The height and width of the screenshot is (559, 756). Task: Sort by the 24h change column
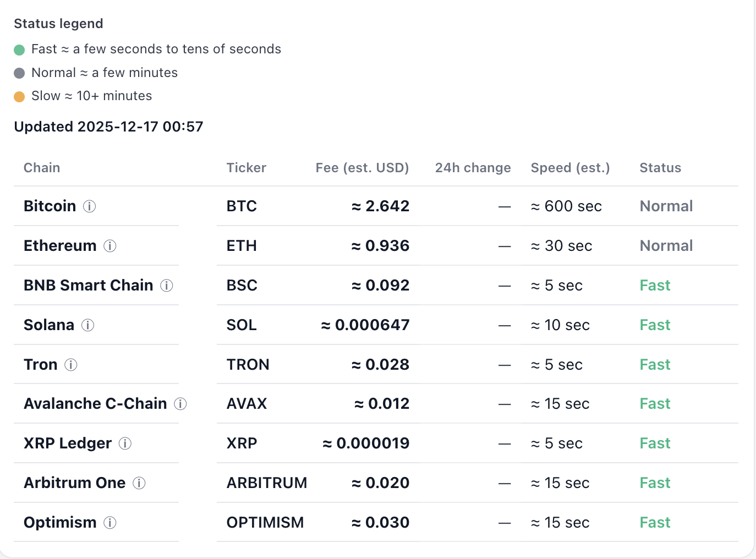coord(473,168)
